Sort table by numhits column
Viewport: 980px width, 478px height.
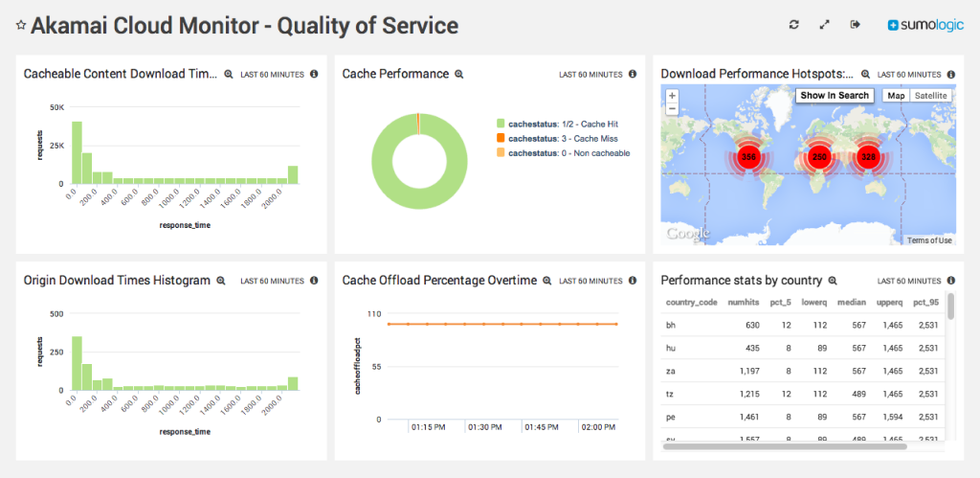pos(743,302)
